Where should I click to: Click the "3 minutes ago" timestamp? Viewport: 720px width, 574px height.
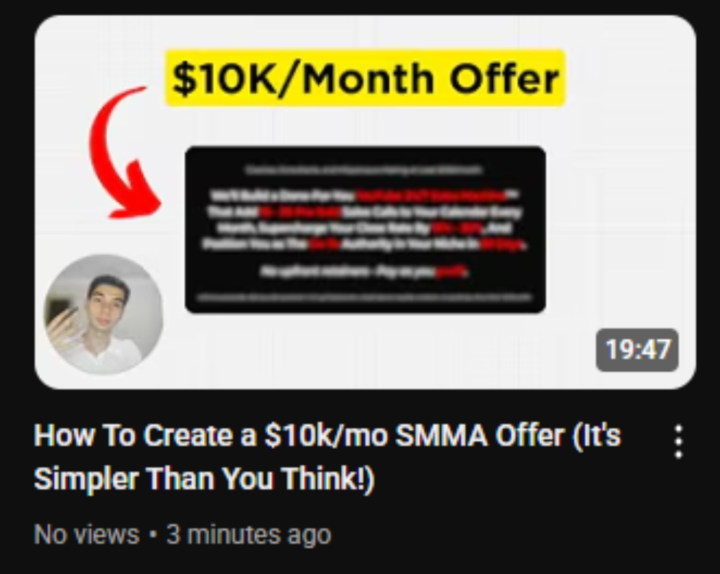coord(248,535)
